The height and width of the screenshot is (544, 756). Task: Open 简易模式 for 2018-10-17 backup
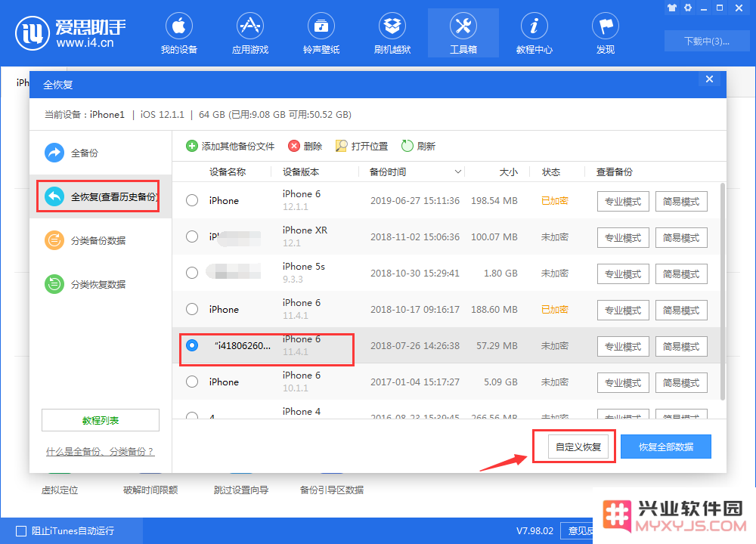(681, 310)
